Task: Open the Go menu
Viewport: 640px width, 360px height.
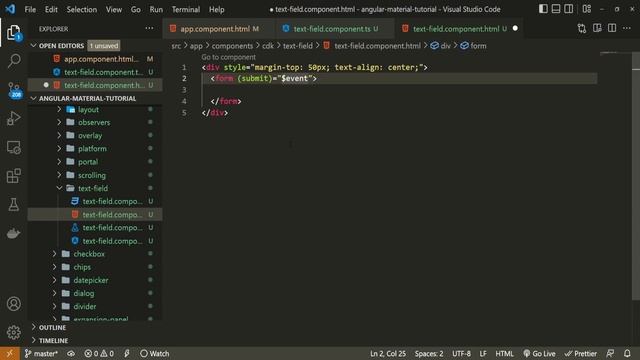Action: (136, 9)
